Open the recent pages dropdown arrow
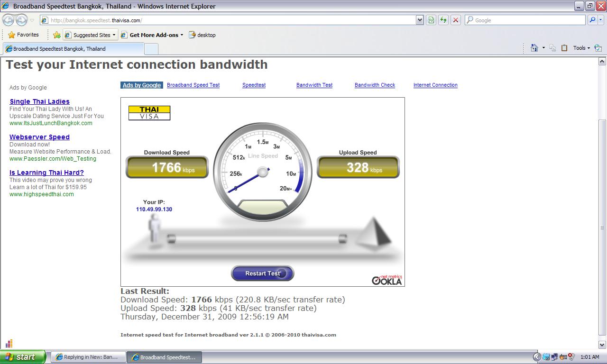 32,20
